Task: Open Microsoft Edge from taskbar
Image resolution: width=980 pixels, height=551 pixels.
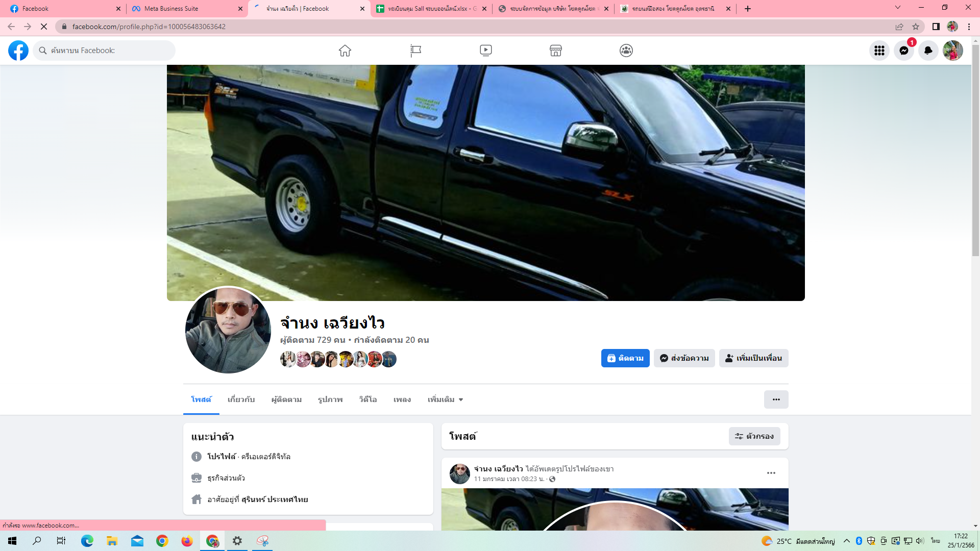Action: click(87, 541)
